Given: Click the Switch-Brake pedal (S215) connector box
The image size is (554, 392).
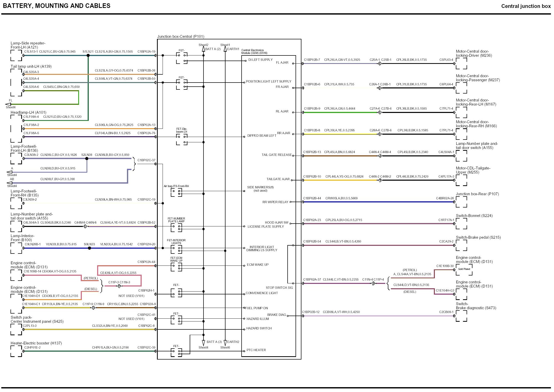Looking at the screenshot, I should tap(461, 246).
